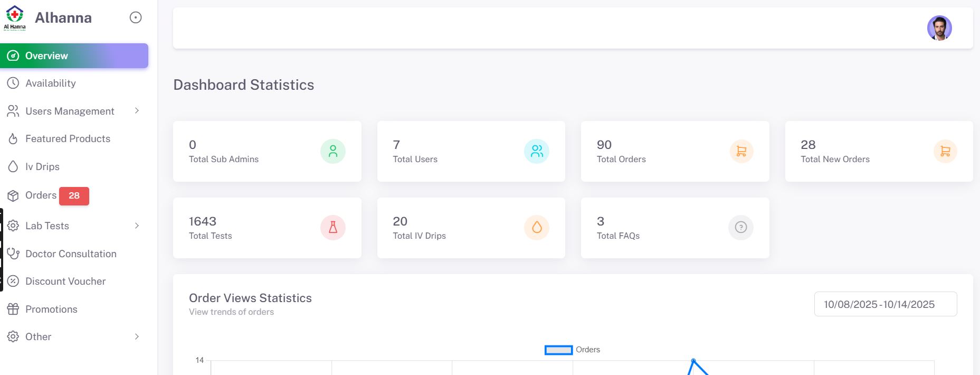Toggle the Orders legend swatch in chart

click(558, 350)
